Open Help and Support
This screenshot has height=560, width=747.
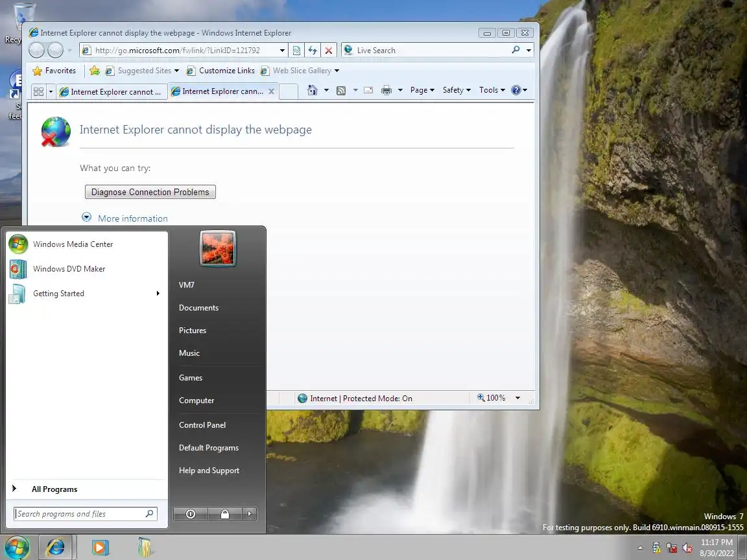pos(209,471)
